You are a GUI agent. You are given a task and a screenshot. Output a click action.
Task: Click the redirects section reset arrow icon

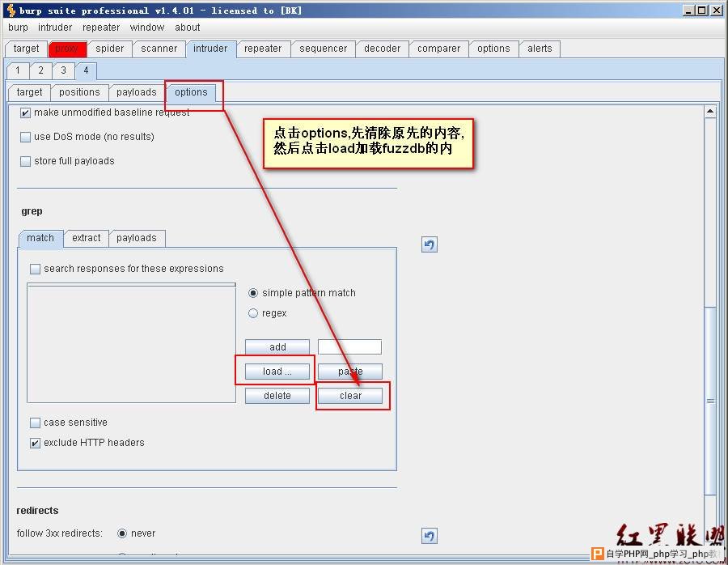[x=429, y=536]
